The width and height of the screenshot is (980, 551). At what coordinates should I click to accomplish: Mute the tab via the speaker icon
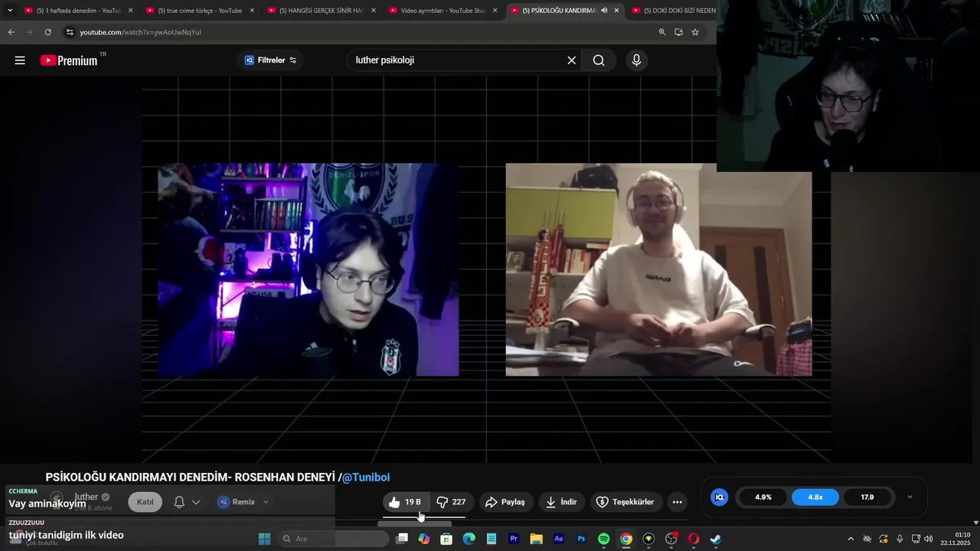(604, 11)
